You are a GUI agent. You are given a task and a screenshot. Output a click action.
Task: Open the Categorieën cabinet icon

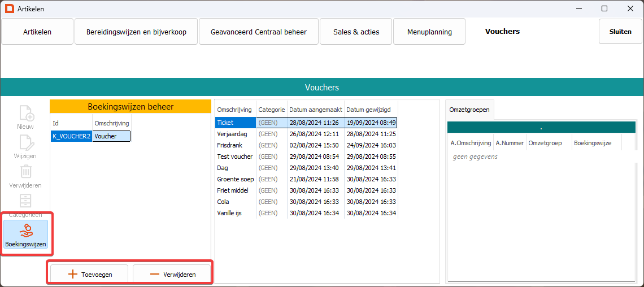coord(25,201)
